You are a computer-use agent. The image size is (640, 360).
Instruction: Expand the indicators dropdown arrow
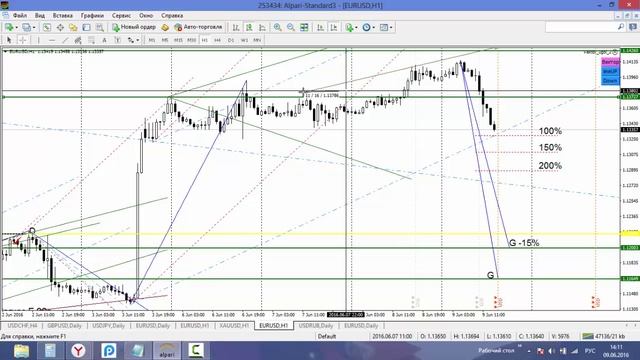point(356,27)
